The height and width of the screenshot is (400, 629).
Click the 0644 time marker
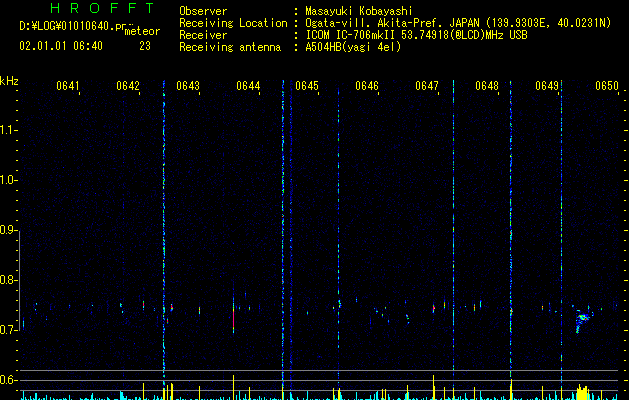(x=248, y=86)
